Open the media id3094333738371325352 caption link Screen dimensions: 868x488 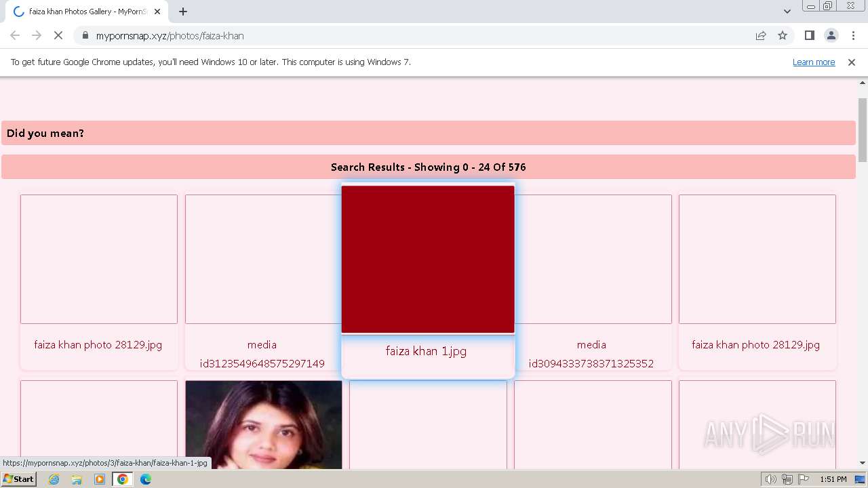click(x=591, y=354)
